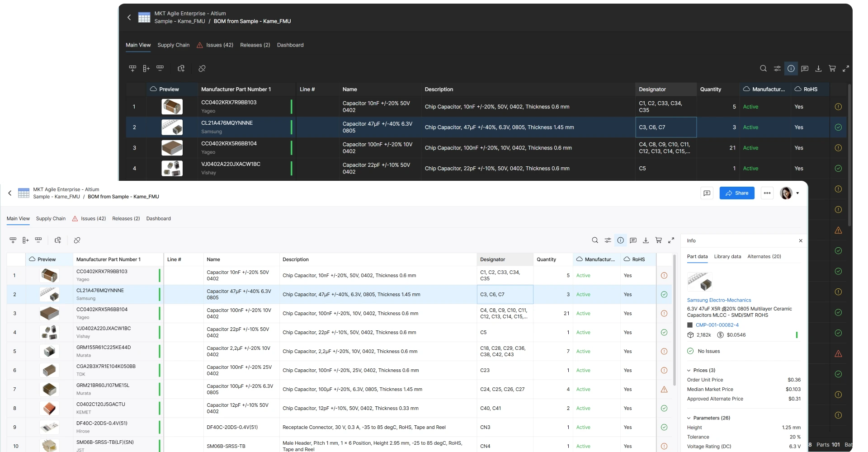
Task: Open CMP-001-00082-4 component link
Action: [x=717, y=325]
